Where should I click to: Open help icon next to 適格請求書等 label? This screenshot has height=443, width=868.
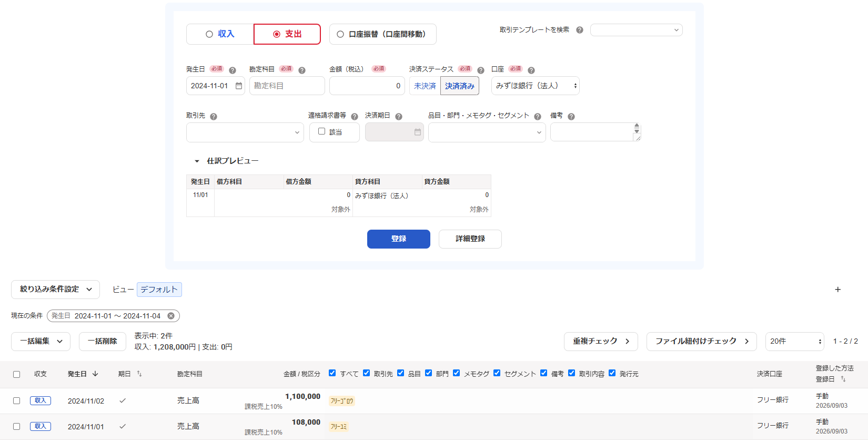click(355, 117)
